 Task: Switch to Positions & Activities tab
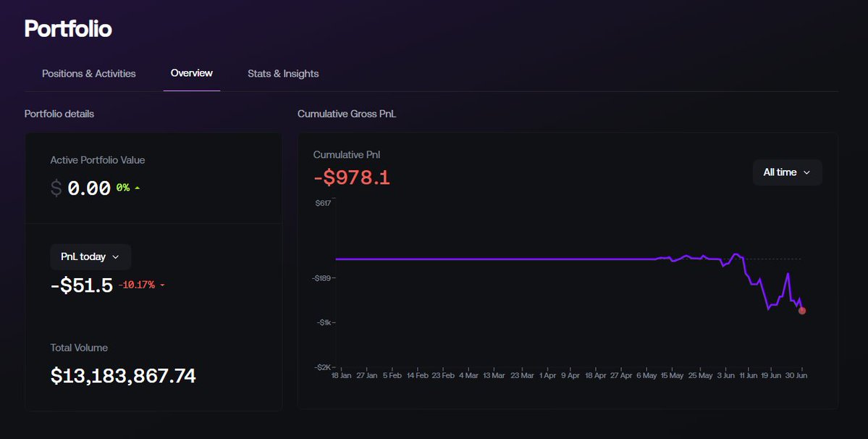(x=88, y=74)
